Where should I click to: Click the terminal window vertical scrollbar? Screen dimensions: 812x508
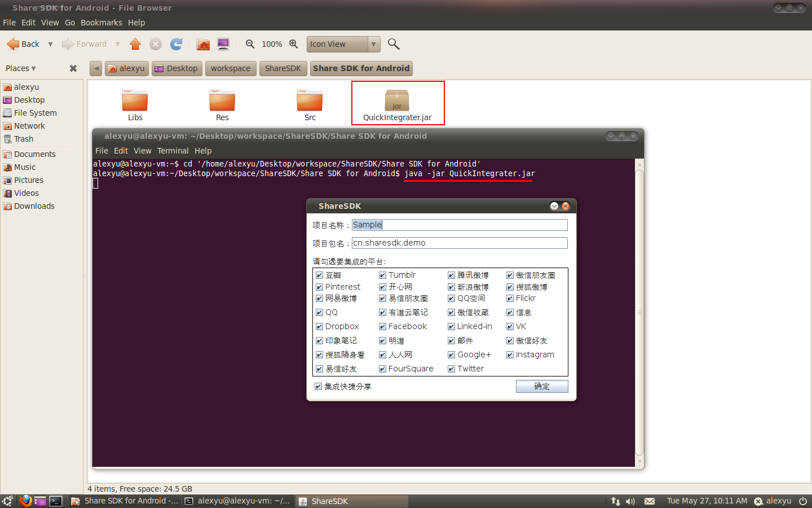[x=639, y=313]
